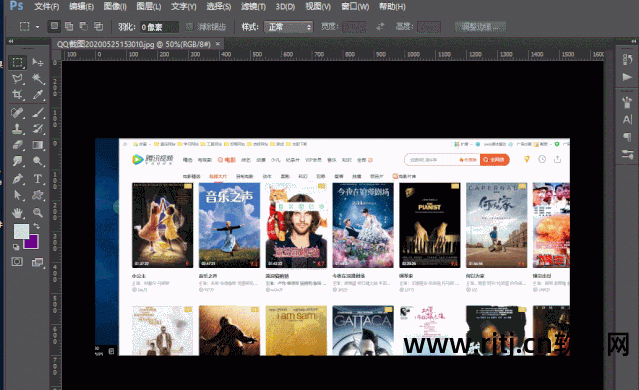Choose Subtract from Selection mode
The height and width of the screenshot is (390, 639).
[84, 26]
